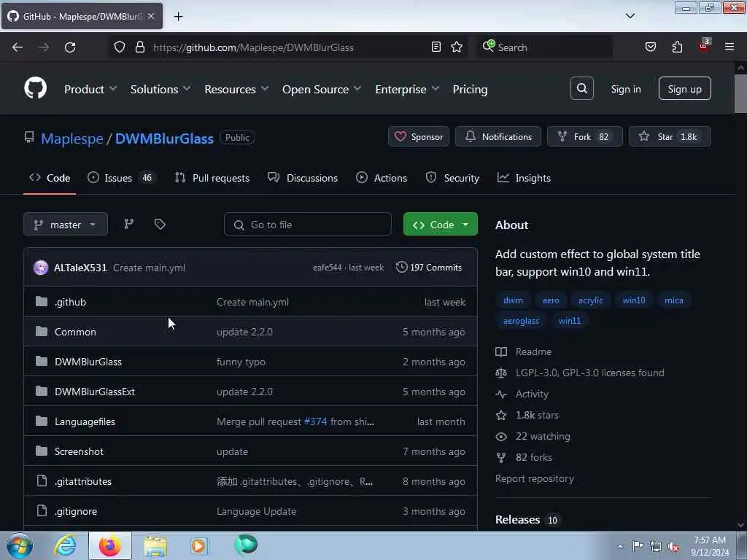Viewport: 747px width, 560px height.
Task: Reload the page with refresh icon
Action: (70, 47)
